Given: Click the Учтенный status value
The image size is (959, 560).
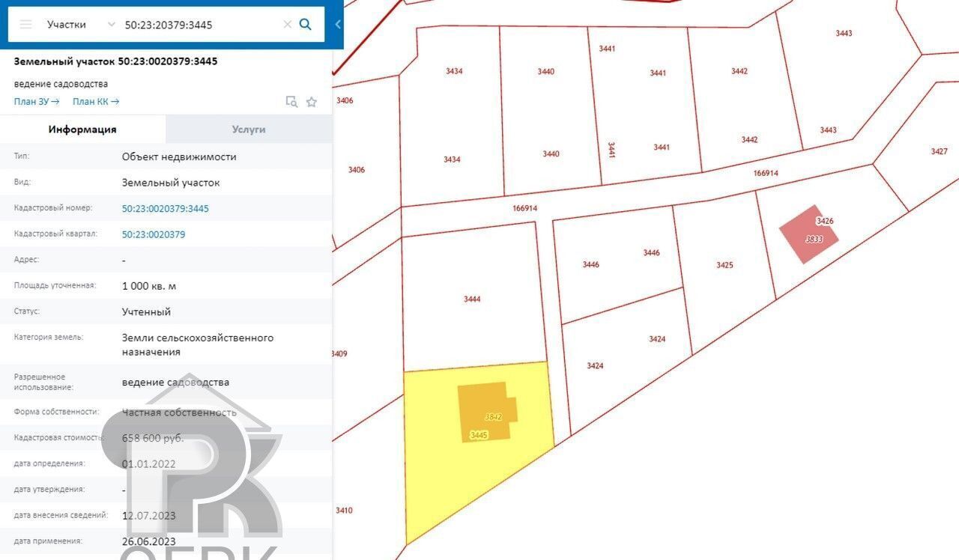Looking at the screenshot, I should pyautogui.click(x=147, y=311).
